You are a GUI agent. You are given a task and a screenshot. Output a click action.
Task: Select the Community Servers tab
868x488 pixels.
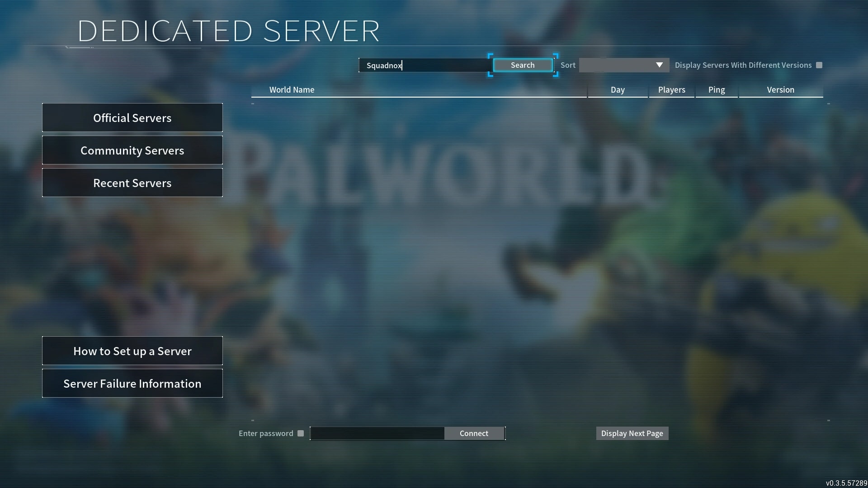pos(132,150)
